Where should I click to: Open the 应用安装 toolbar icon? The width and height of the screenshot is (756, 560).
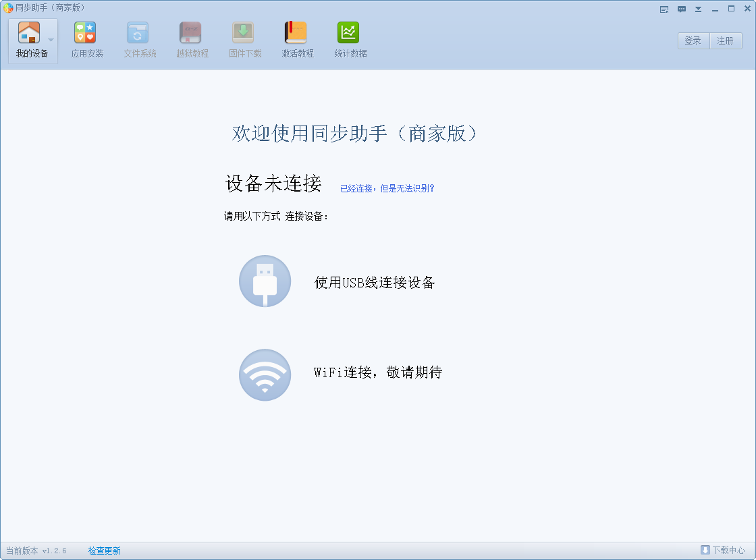85,33
